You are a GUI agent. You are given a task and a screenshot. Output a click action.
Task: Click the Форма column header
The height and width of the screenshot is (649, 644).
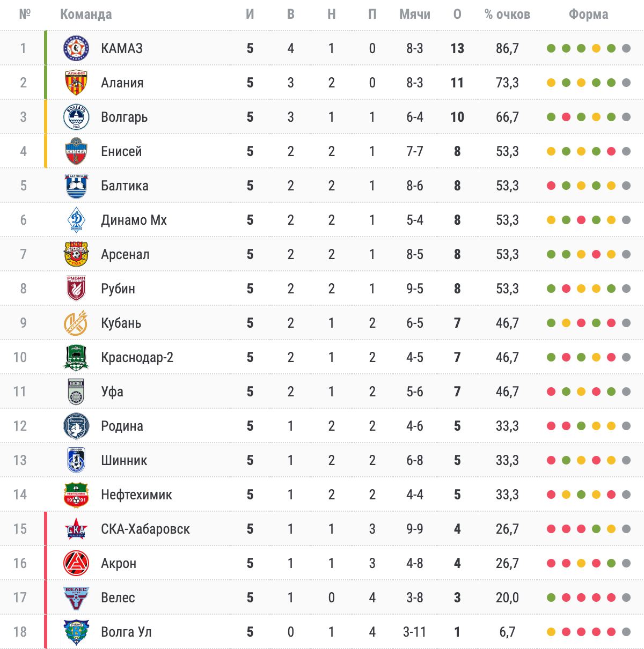[x=588, y=14]
